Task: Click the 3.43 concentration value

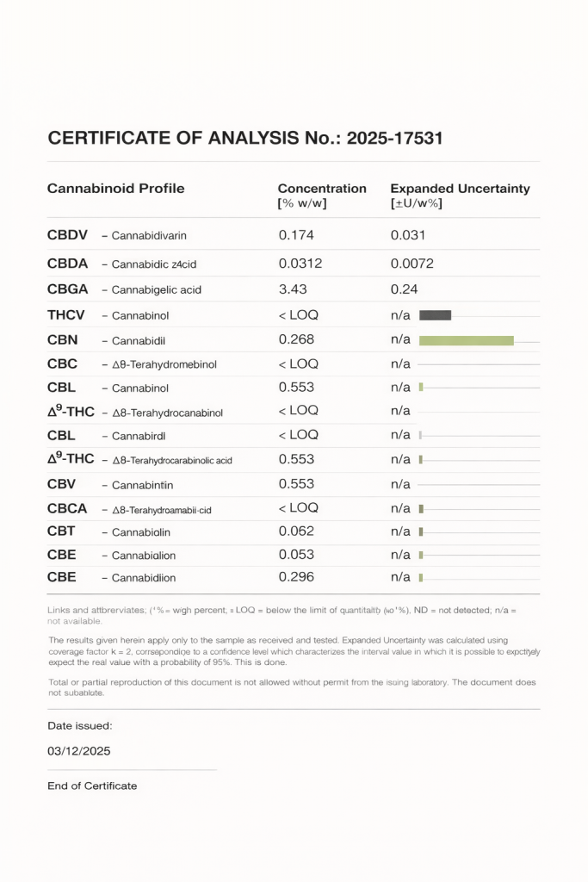Action: point(293,289)
